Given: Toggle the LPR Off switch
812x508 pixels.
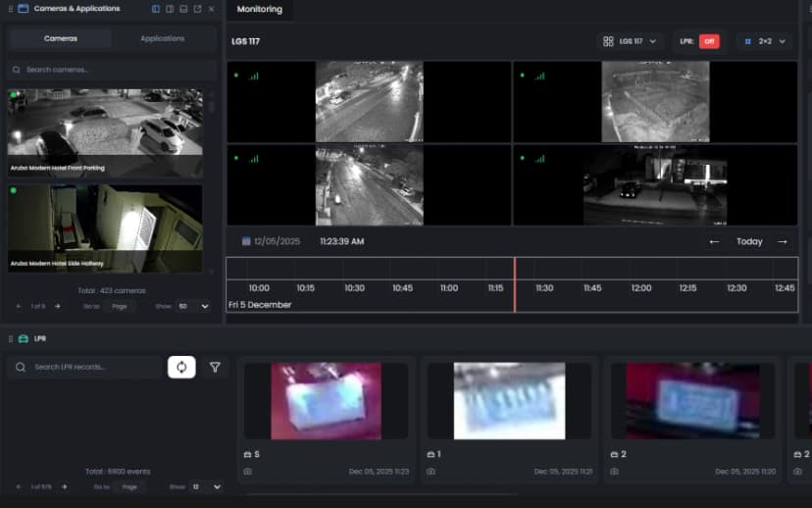Looking at the screenshot, I should point(709,41).
